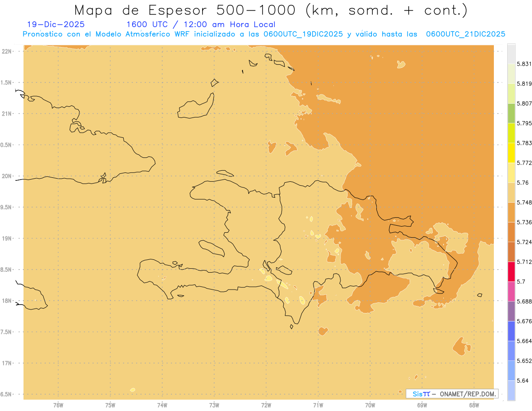Viewport: 532px width, 411px height.
Task: Click the 17N latitude label
Action: click(7, 363)
